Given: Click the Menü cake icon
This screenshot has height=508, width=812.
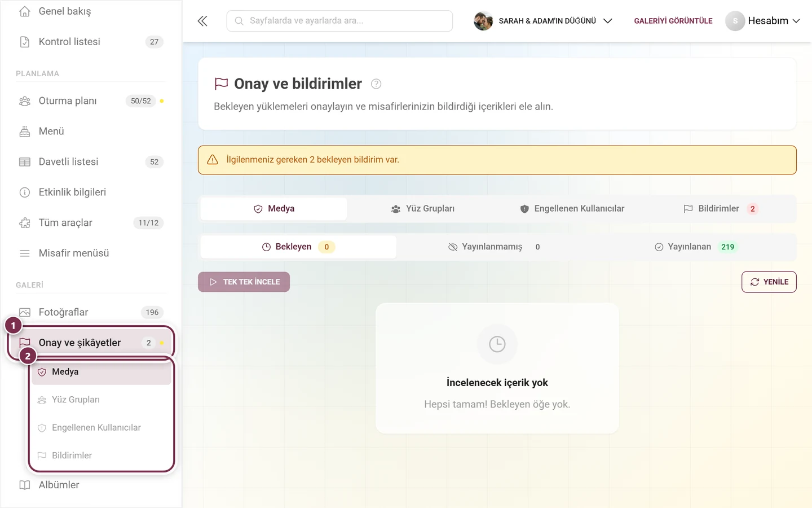Looking at the screenshot, I should [25, 132].
